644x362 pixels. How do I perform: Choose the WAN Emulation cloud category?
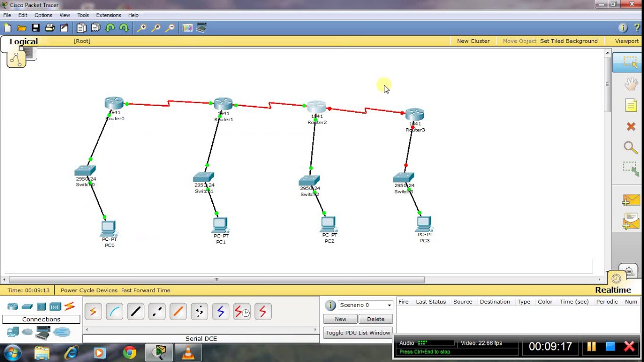click(x=27, y=332)
